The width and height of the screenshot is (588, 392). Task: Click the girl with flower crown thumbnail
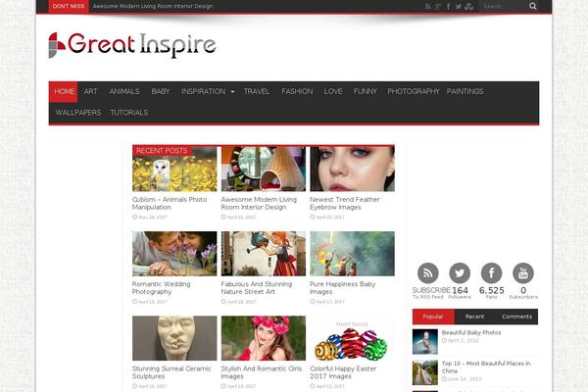[264, 338]
